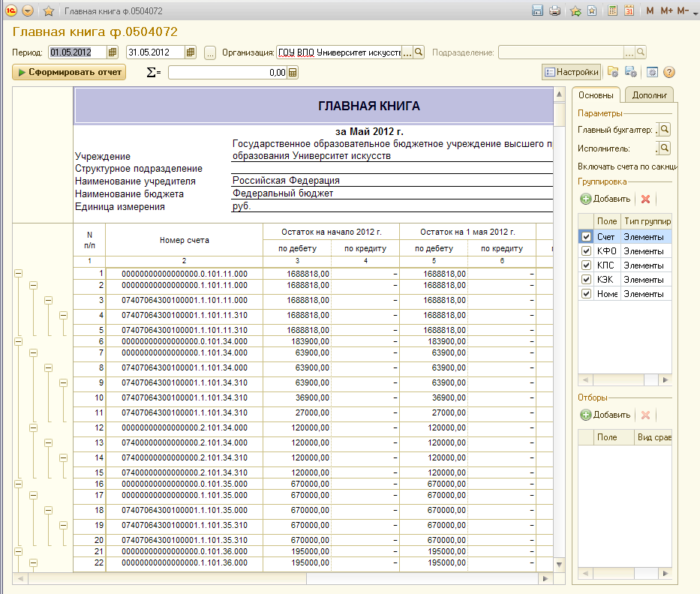
Task: Uncheck the КФО grouping checkbox
Action: (586, 251)
